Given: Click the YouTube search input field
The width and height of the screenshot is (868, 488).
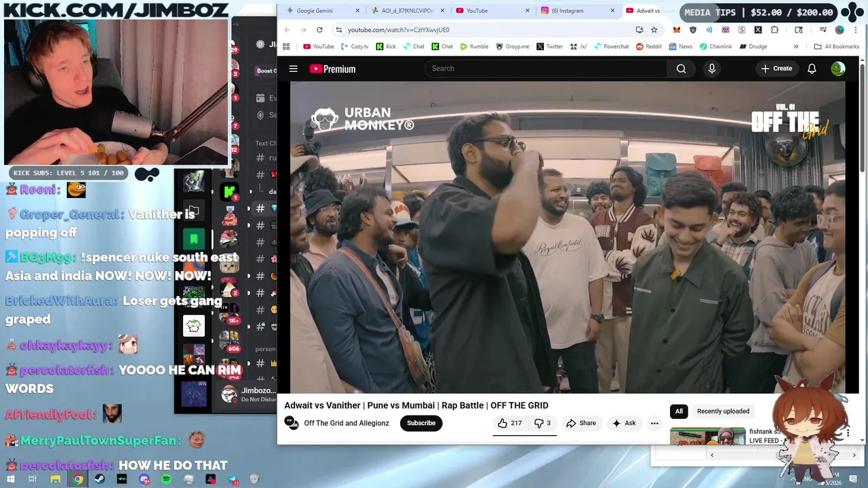Looking at the screenshot, I should [x=546, y=68].
